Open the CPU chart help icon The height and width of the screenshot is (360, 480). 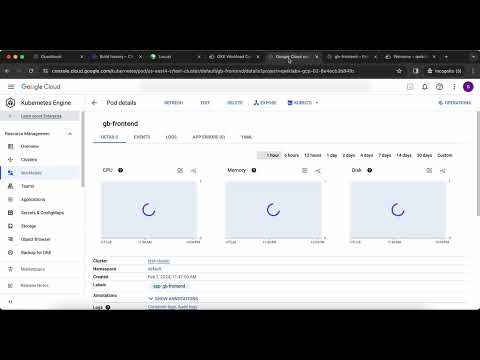[x=121, y=170]
